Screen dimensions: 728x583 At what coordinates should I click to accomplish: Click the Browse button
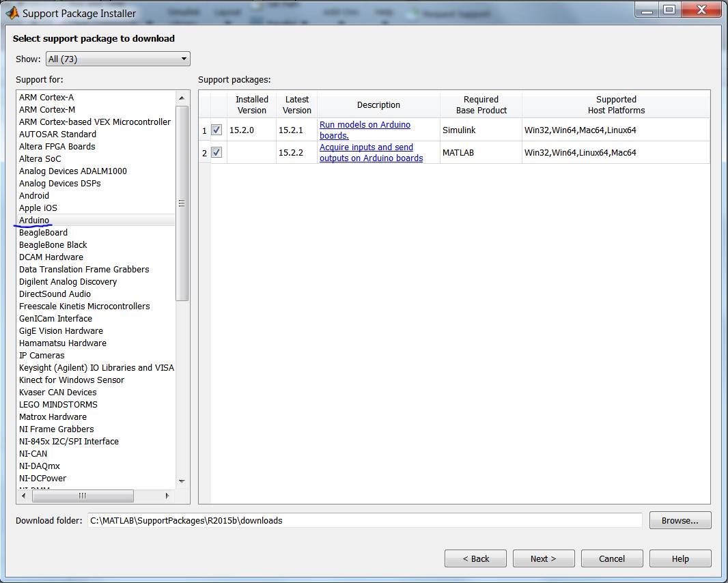tap(680, 520)
